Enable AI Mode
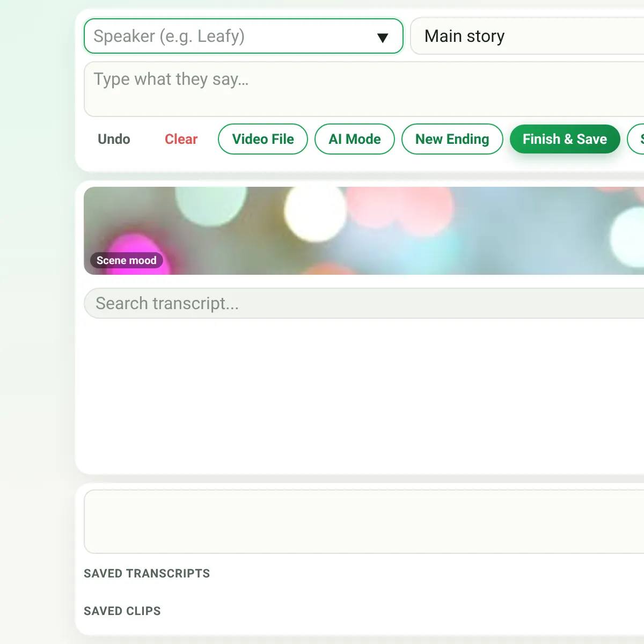The height and width of the screenshot is (644, 644). pos(355,139)
